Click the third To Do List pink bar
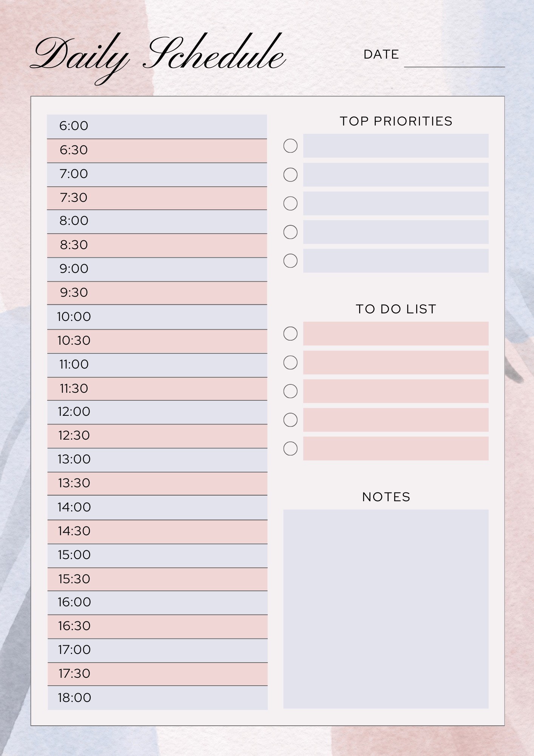The width and height of the screenshot is (534, 756). pyautogui.click(x=396, y=391)
